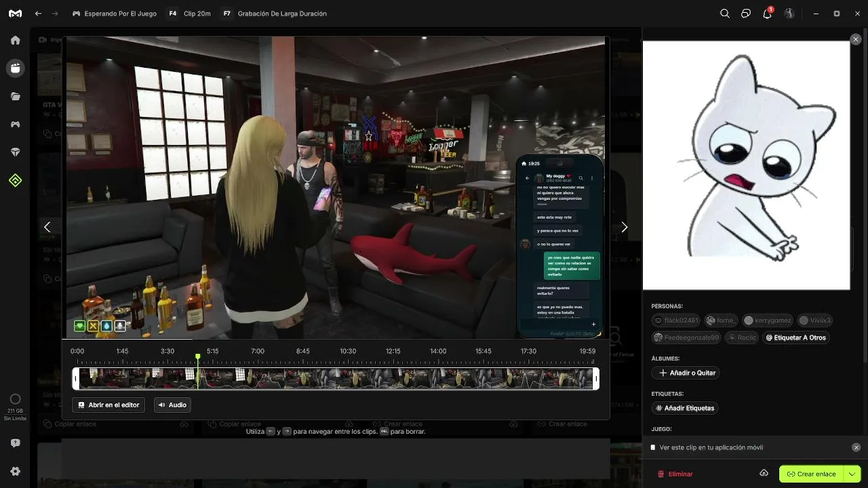Click the video player frame
Viewport: 868px width, 488px height.
point(336,187)
